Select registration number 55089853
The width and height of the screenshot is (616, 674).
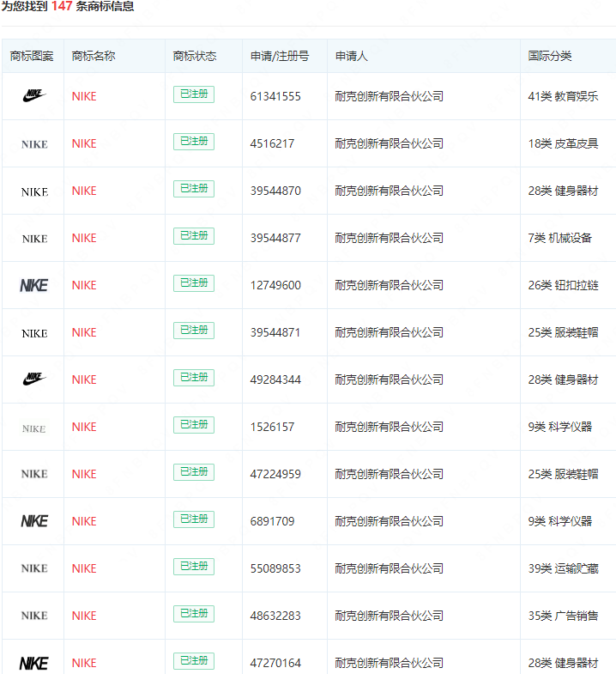[275, 568]
